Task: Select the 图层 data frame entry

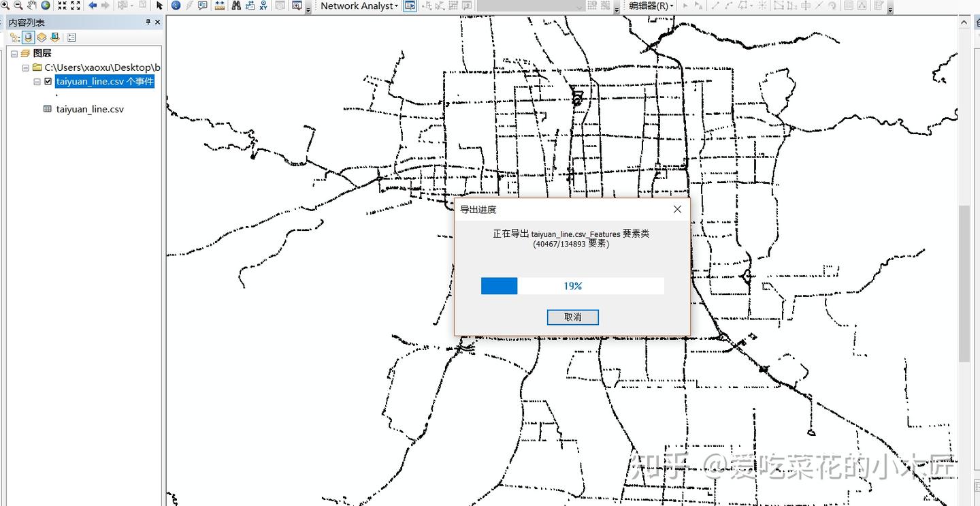Action: (42, 53)
